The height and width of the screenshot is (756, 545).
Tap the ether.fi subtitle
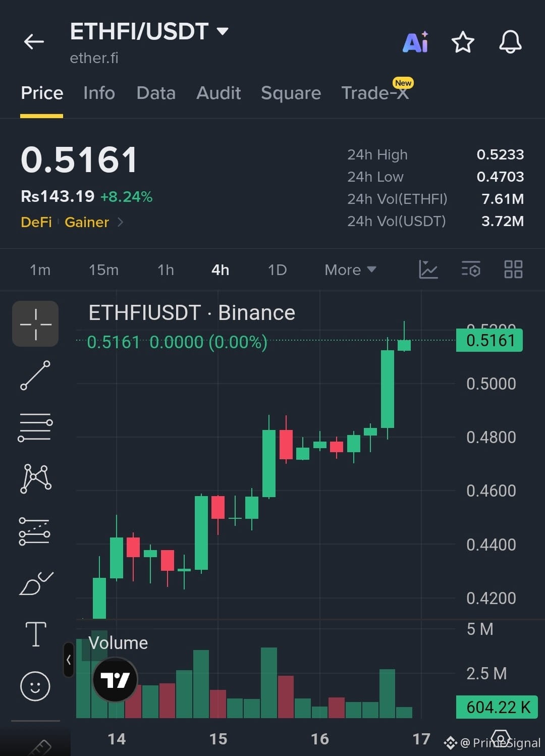94,58
